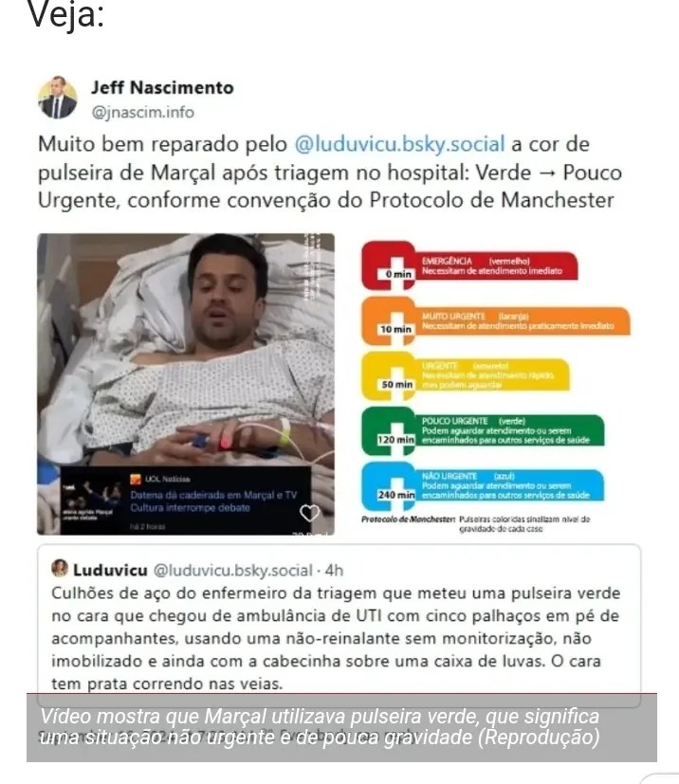Image resolution: width=679 pixels, height=784 pixels.
Task: Click the @jnascim.info handle
Action: tap(142, 112)
